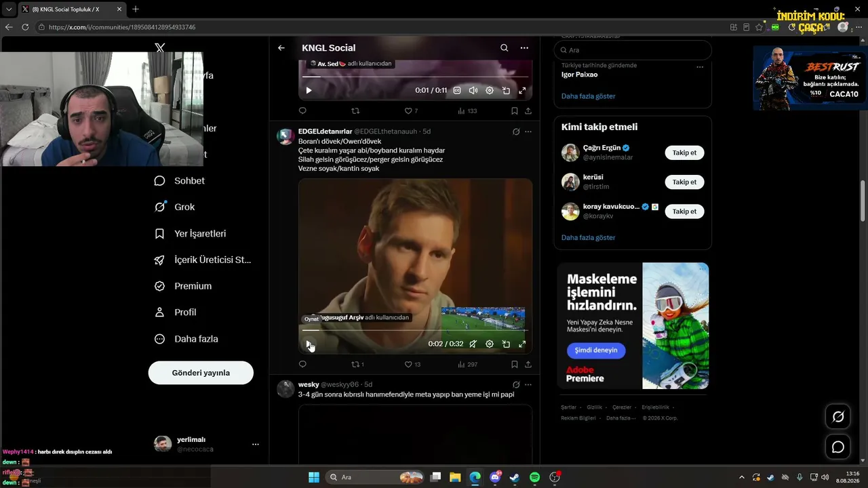868x488 pixels.
Task: Unmute the 0:32 Messi video
Action: pyautogui.click(x=473, y=344)
